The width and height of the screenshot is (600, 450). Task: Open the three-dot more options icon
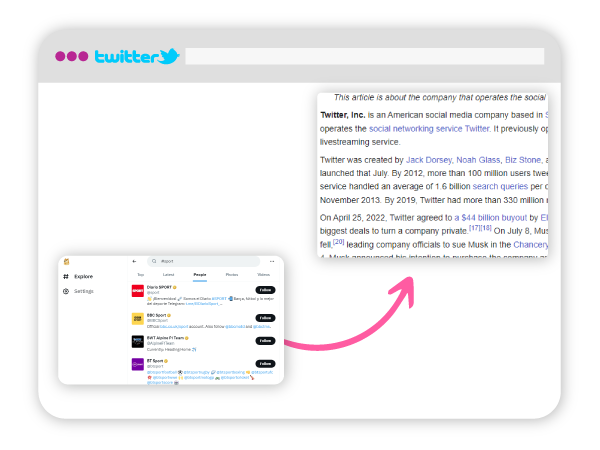272,261
